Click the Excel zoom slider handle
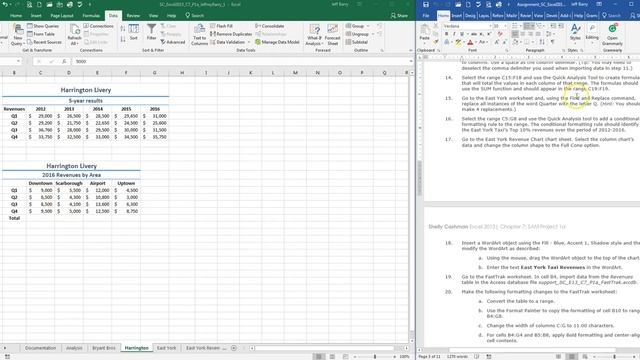The width and height of the screenshot is (640, 360). point(375,357)
